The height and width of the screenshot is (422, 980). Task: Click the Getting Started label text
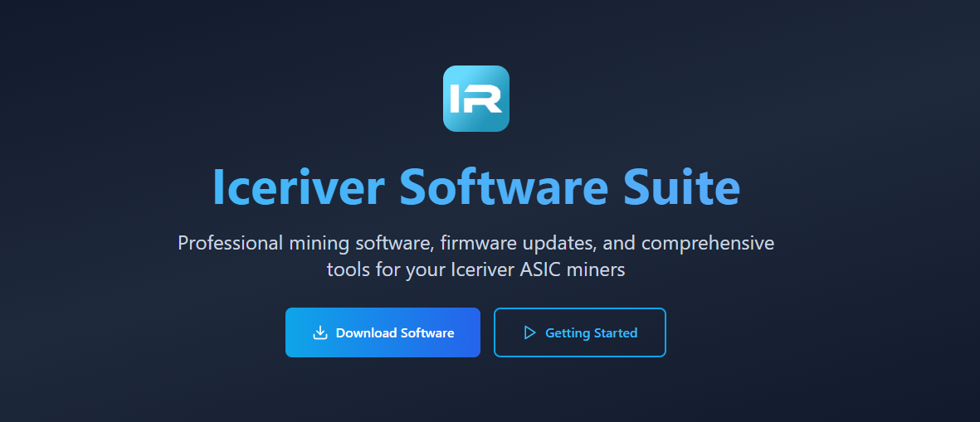point(592,332)
